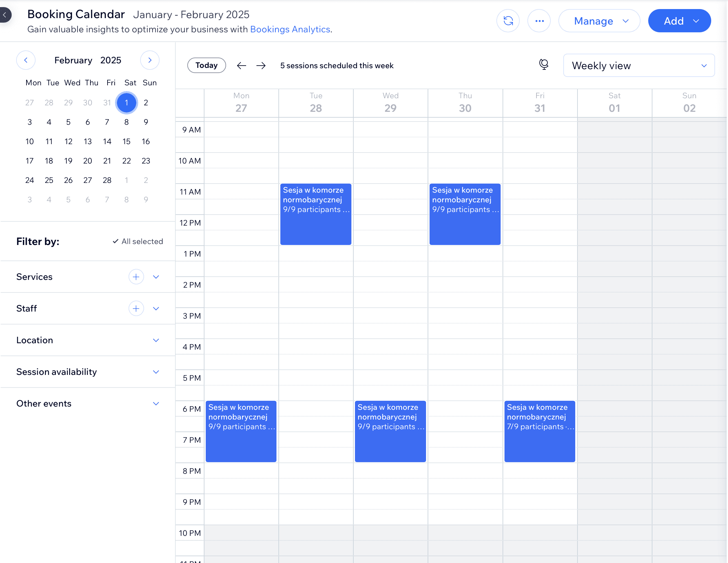Screen dimensions: 728x563
Task: Click the timezone globe icon
Action: (x=543, y=64)
